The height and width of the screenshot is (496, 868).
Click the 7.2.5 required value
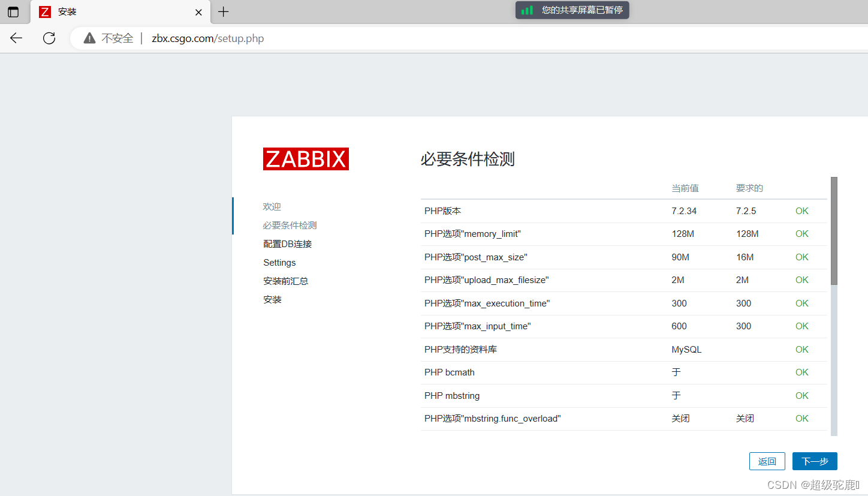tap(746, 211)
